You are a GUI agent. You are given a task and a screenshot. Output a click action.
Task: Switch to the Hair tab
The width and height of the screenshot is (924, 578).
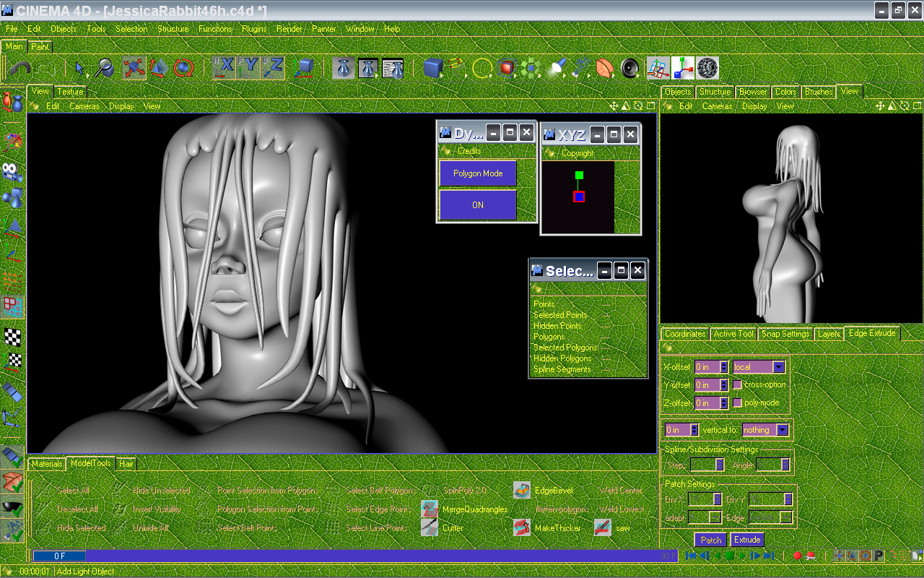coord(126,464)
